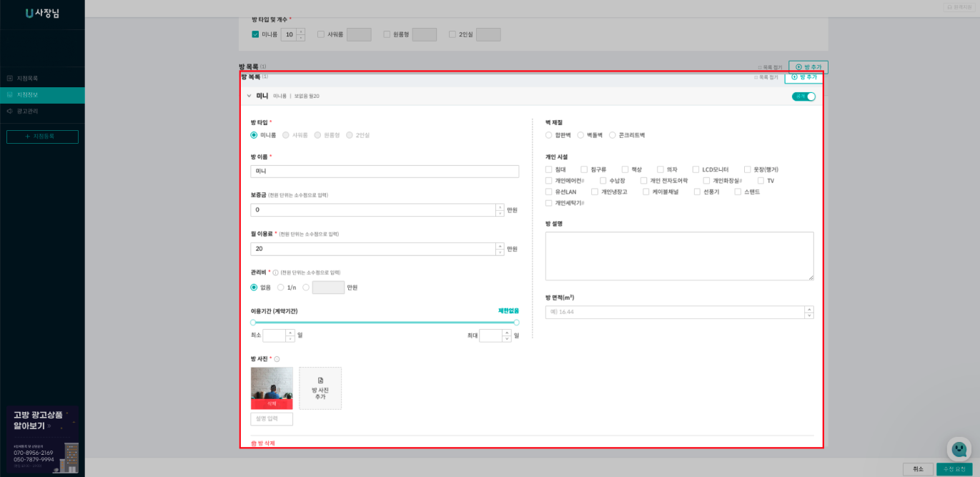Check the 개인세탁기 facility box
980x477 pixels.
(549, 203)
